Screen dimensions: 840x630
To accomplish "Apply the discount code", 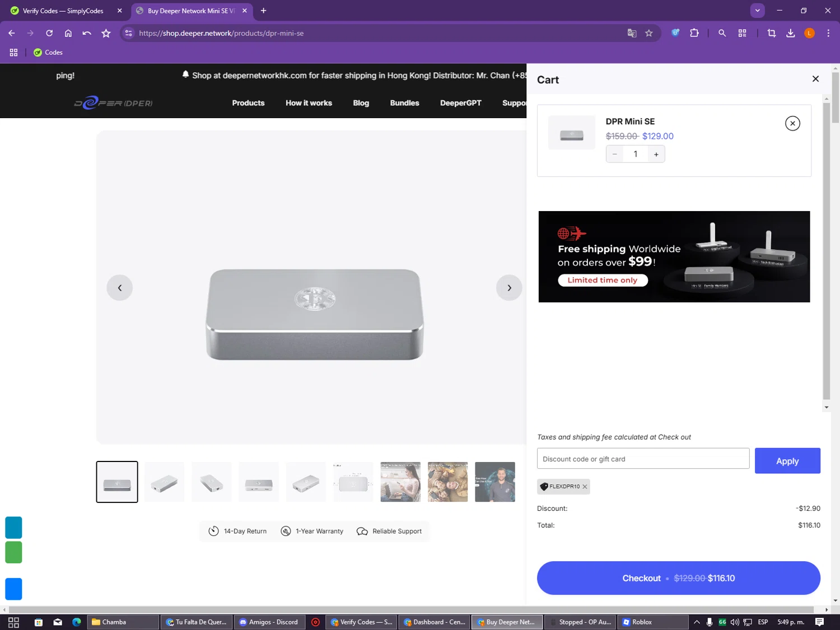I will click(x=787, y=461).
